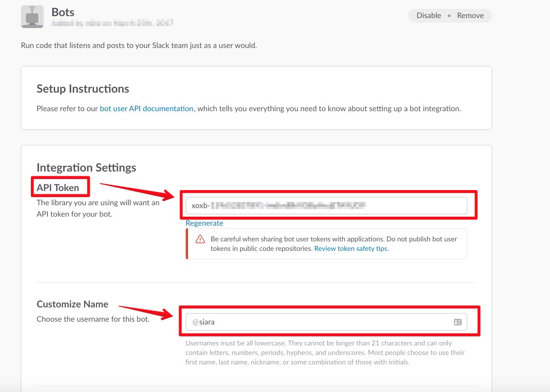Click the Integration Settings heading
This screenshot has width=550, height=392.
[x=86, y=168]
